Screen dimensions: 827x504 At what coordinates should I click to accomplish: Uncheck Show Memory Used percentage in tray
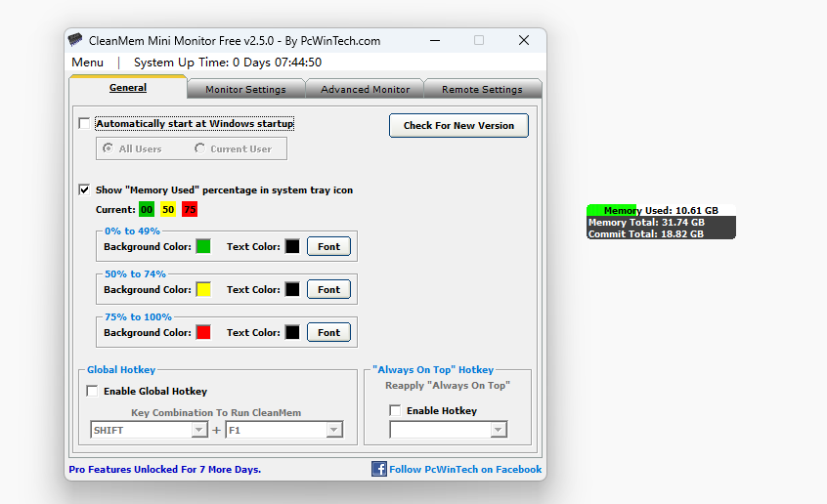coord(84,190)
